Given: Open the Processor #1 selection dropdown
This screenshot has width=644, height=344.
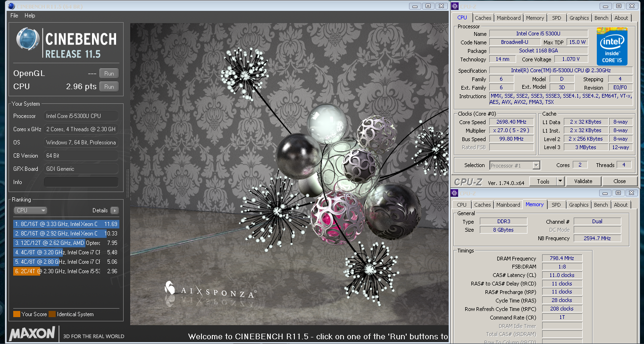Looking at the screenshot, I should click(515, 165).
